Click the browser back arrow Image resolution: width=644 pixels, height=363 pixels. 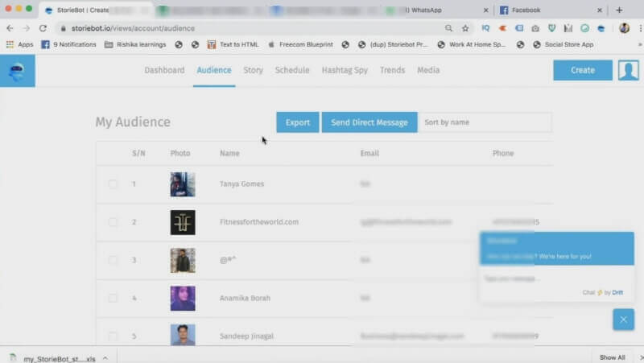pos(10,28)
